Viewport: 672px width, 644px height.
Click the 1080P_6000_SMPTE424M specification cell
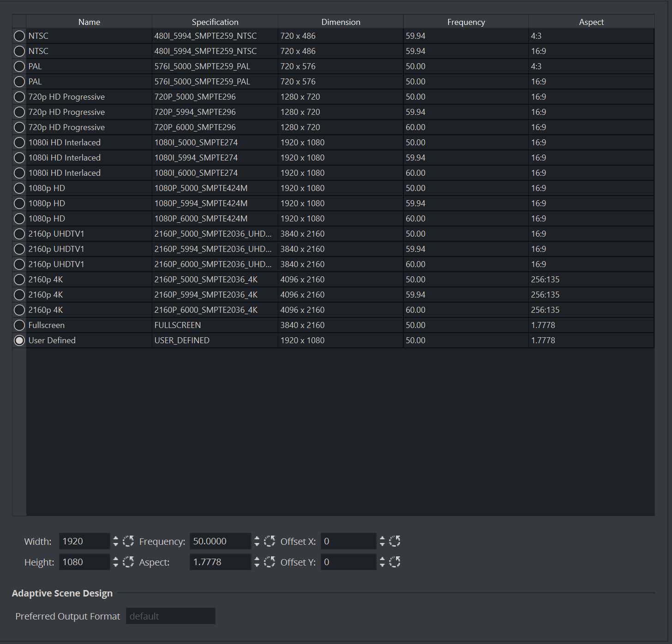[x=215, y=219]
